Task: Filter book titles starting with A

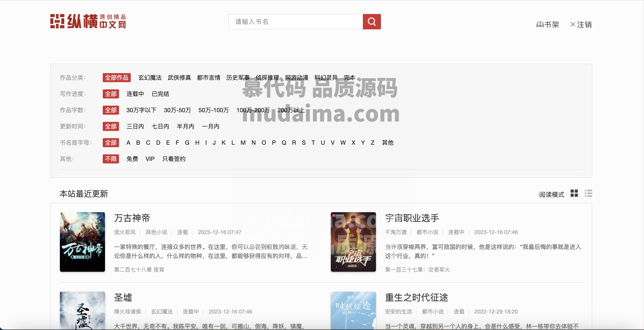Action: (128, 143)
